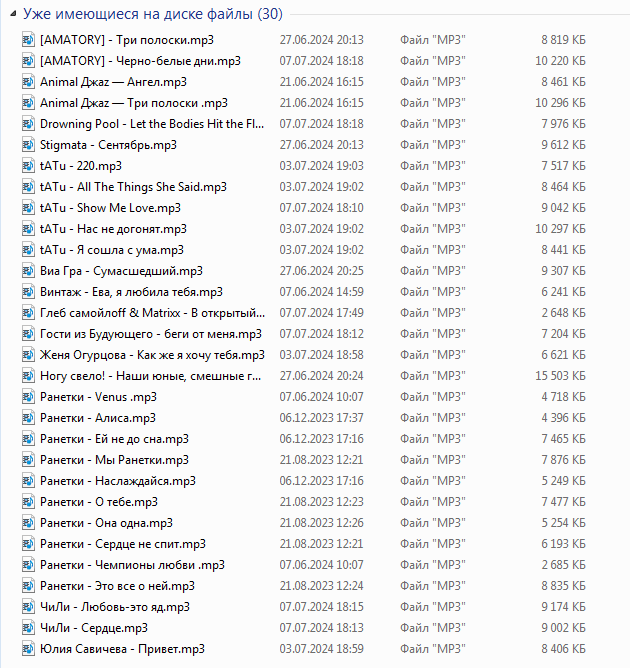Click the file icon for Drowning Pool track

click(x=28, y=124)
